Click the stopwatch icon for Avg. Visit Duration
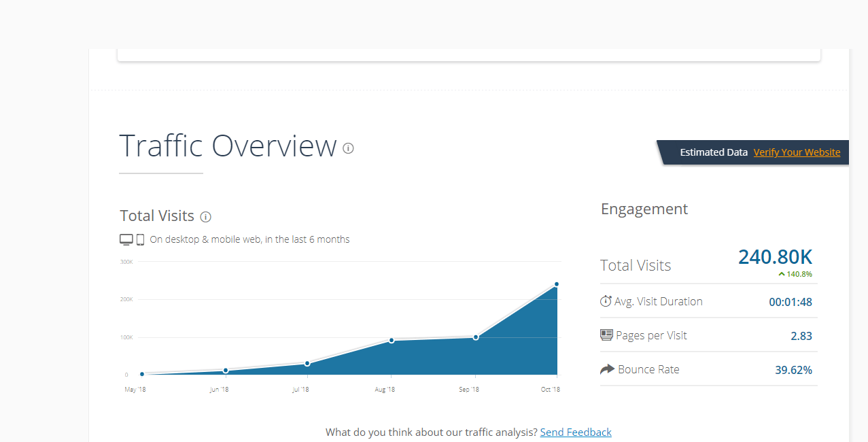 606,301
